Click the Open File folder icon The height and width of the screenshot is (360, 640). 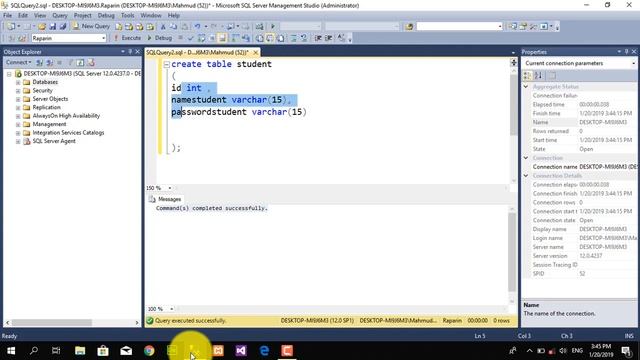tap(42, 26)
